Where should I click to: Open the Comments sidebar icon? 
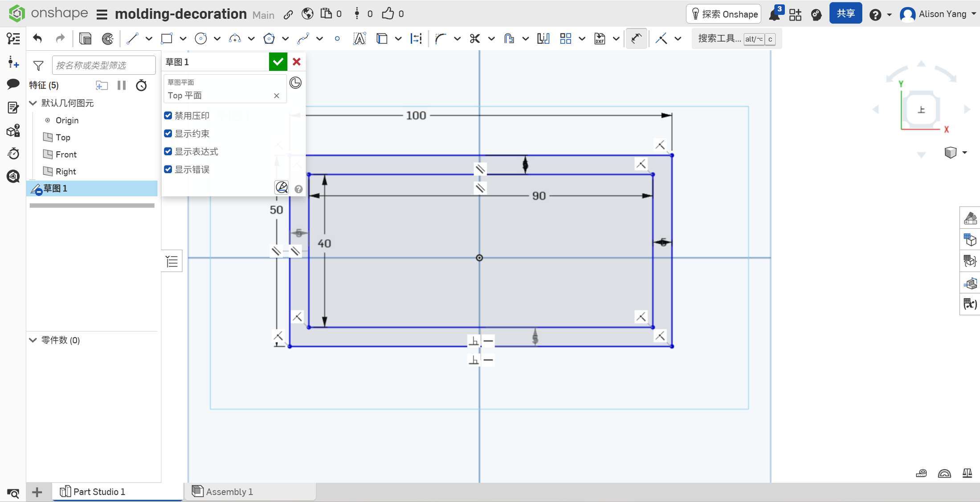point(13,84)
